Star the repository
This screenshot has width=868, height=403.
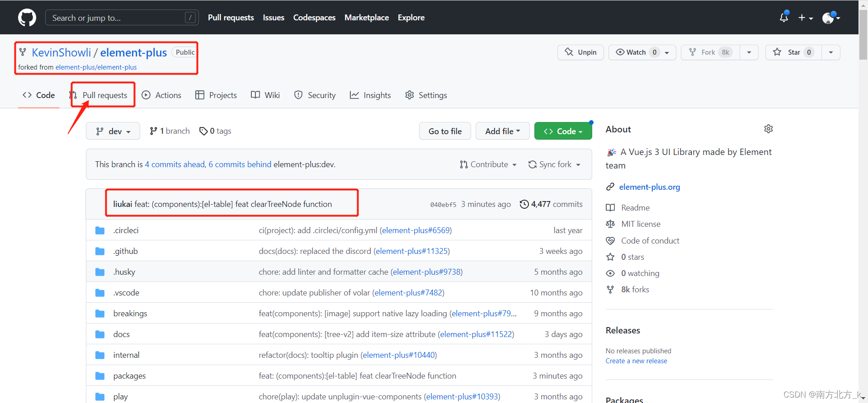(x=793, y=52)
